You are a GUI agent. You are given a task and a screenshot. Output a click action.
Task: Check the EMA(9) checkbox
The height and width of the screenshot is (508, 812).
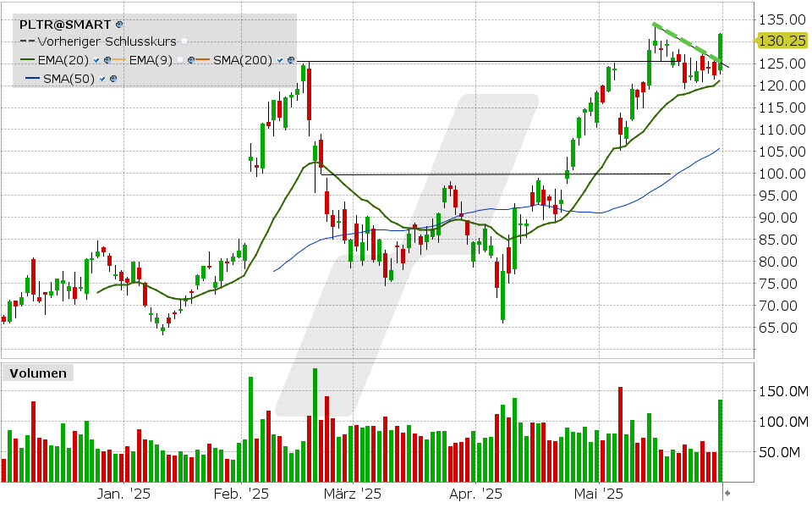click(x=179, y=60)
